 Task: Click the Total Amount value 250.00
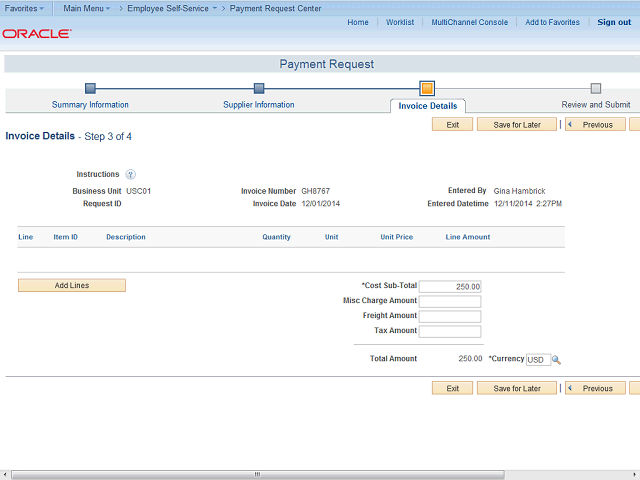470,358
